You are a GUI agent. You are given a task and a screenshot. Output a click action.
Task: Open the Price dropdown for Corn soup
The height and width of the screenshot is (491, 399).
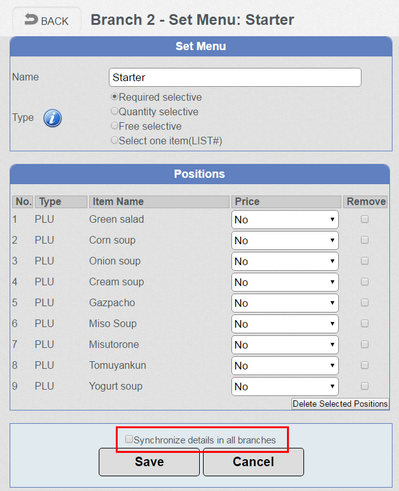(x=285, y=240)
